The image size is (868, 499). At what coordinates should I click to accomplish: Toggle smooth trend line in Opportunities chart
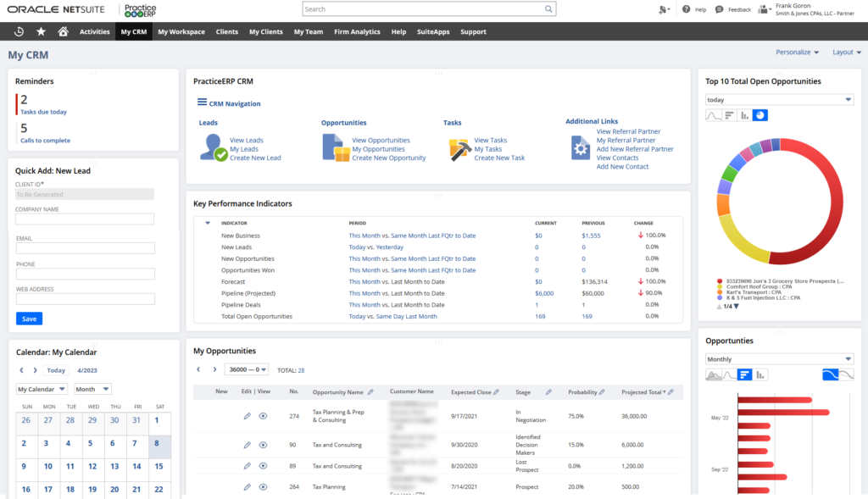click(x=831, y=375)
